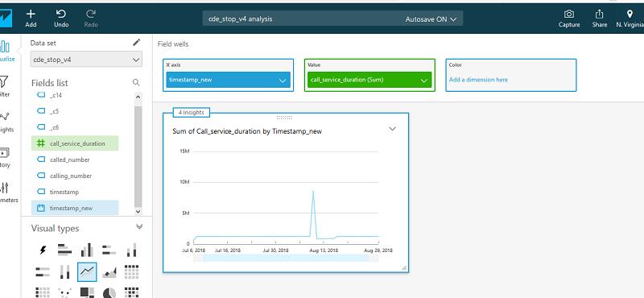Screen dimensions: 644x298
Task: Select the horizontal 100% stacked bar type
Action: click(43, 271)
